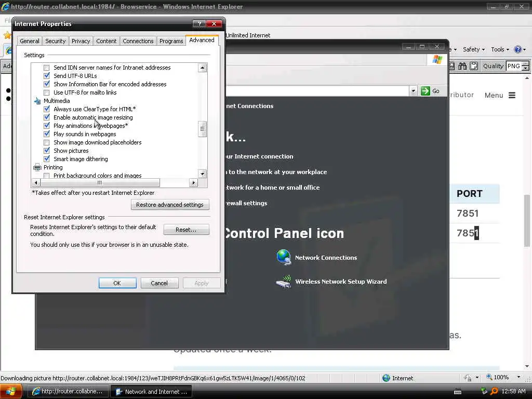This screenshot has width=532, height=399.
Task: Click the clipboard paste icon beside binoculars
Action: click(474, 66)
